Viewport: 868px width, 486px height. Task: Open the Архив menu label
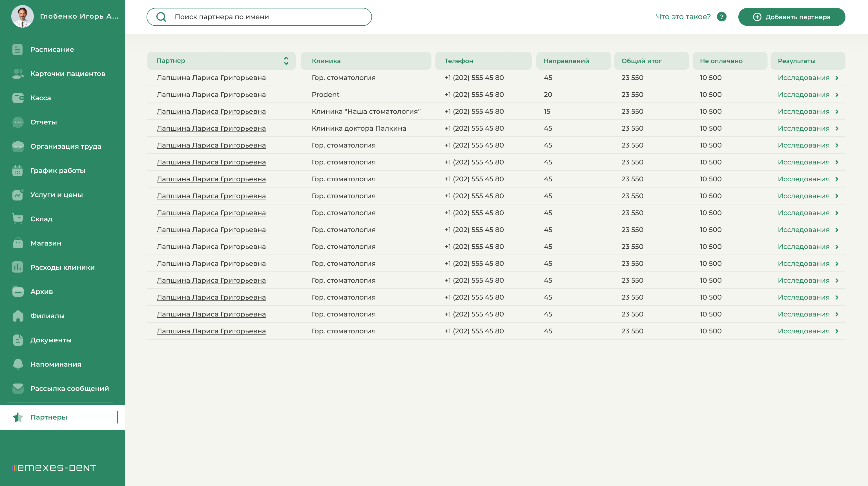pyautogui.click(x=41, y=291)
